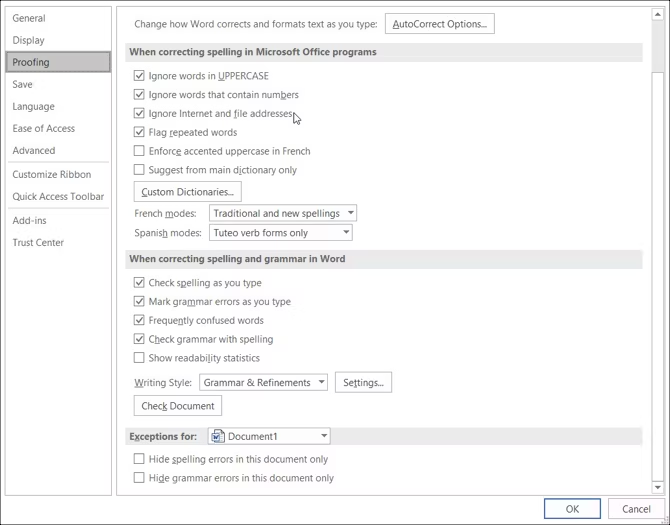The image size is (670, 525).
Task: Uncheck Ignore Internet and file addresses
Action: (139, 114)
